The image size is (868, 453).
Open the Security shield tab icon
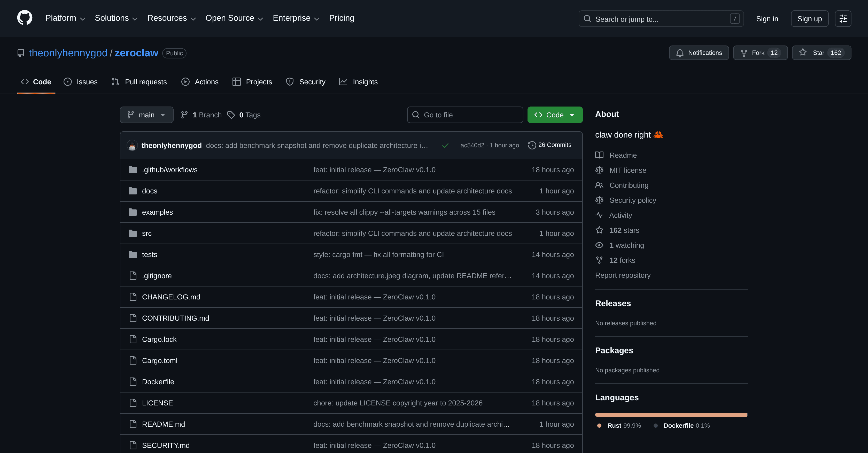(289, 82)
